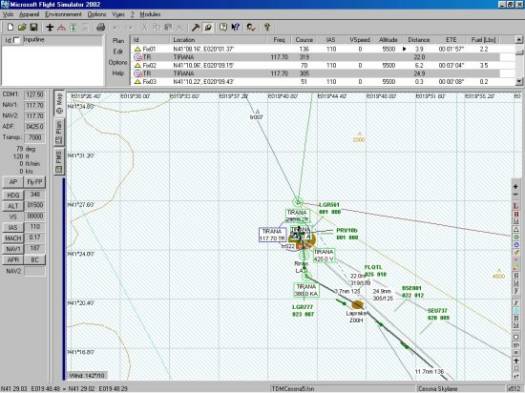Toggle the HDG heading hold button

pyautogui.click(x=13, y=195)
